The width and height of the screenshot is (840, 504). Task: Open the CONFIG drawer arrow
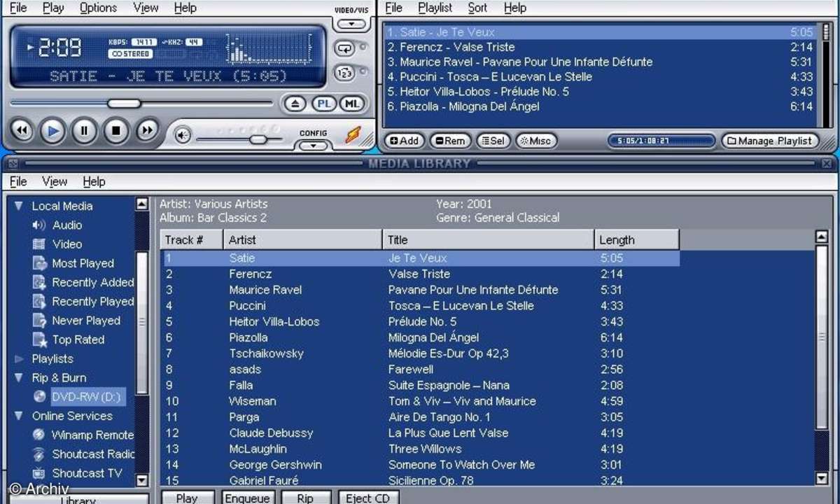[313, 146]
